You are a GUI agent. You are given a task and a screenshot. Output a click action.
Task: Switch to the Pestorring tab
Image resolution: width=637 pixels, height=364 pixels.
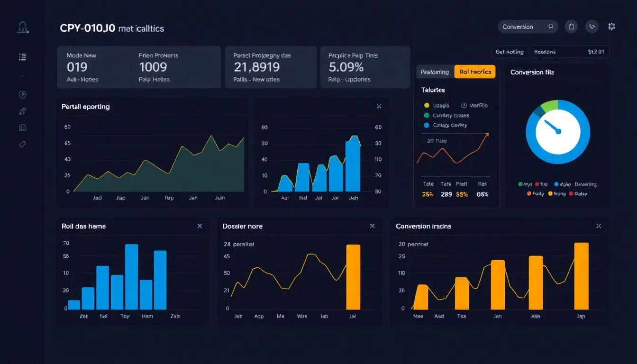[435, 72]
